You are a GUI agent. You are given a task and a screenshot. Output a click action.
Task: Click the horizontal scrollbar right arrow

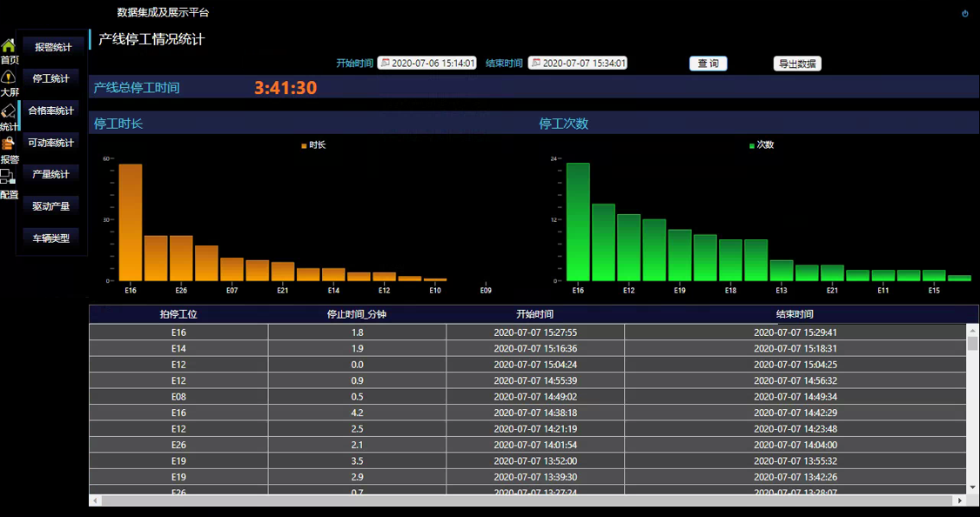point(960,500)
